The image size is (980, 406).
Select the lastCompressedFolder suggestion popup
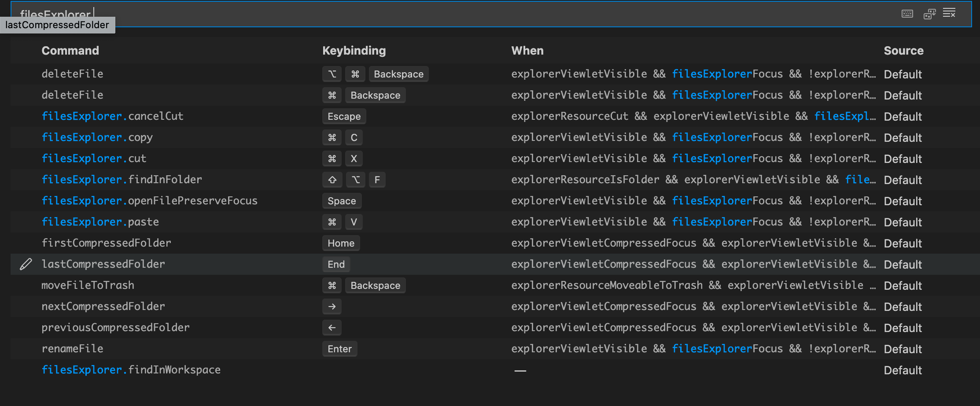(x=57, y=25)
